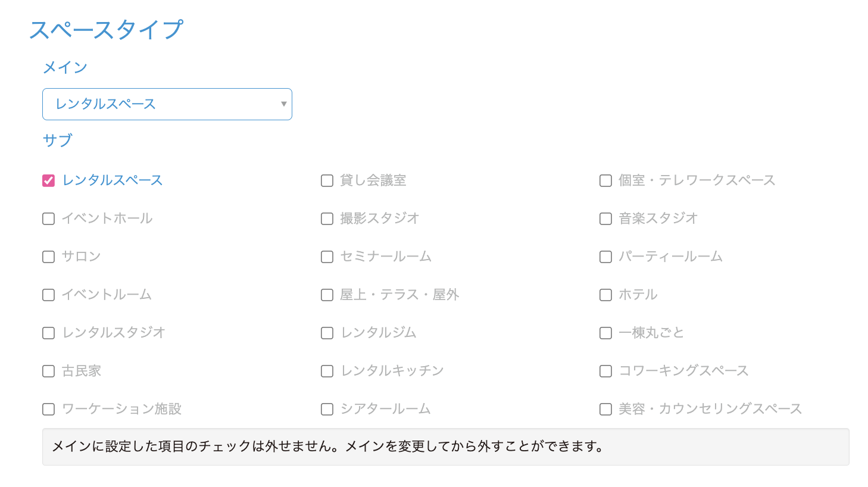Check the イベントルーム option

click(49, 295)
